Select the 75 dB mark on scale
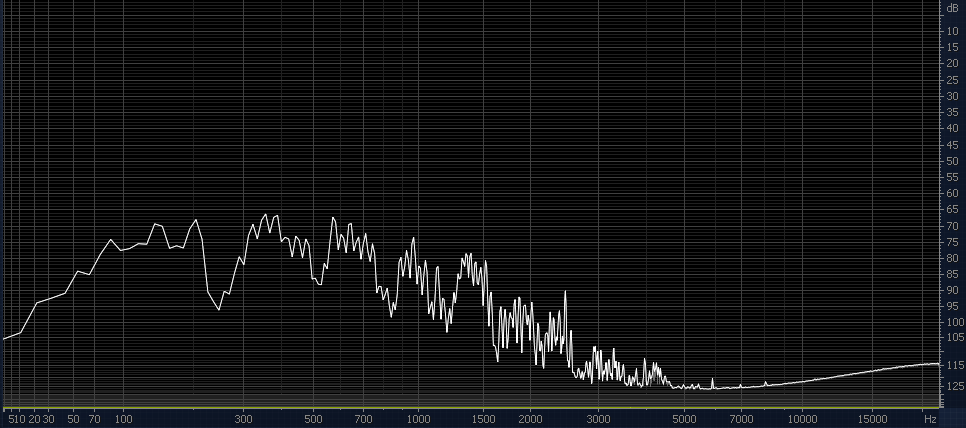Screen dimensions: 966x428 coord(952,241)
